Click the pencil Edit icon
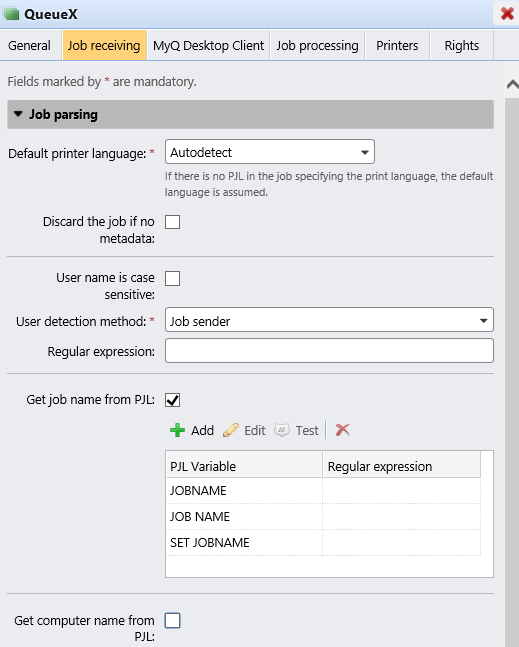The width and height of the screenshot is (519, 647). (x=231, y=430)
